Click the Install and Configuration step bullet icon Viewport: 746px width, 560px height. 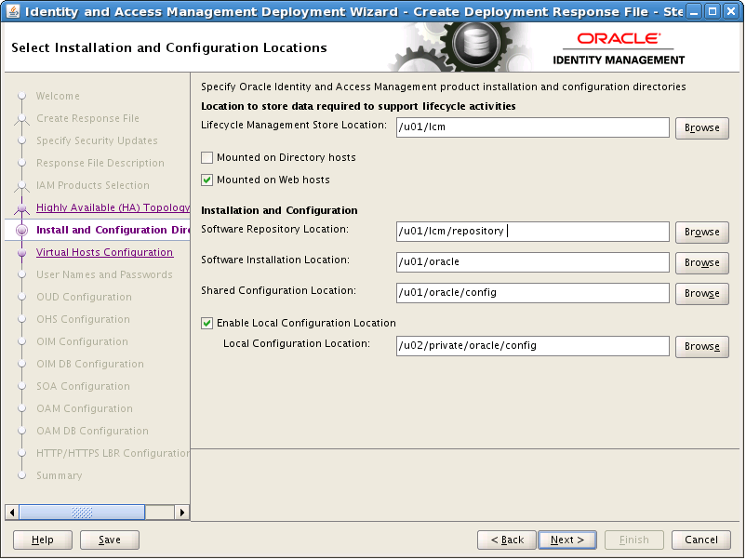click(x=21, y=230)
